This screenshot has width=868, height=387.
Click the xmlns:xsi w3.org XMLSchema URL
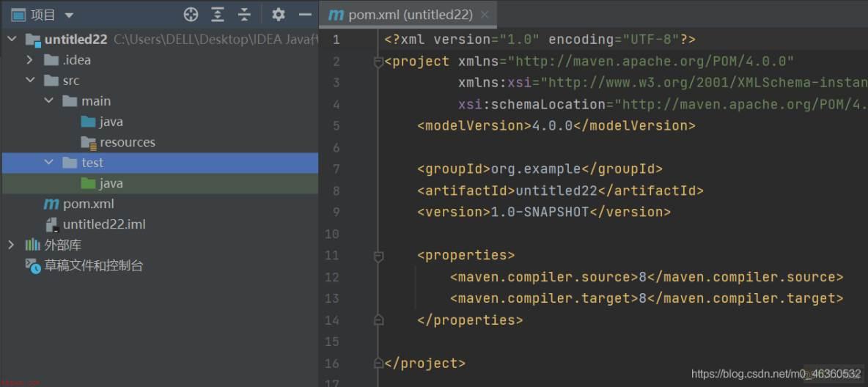[x=704, y=83]
